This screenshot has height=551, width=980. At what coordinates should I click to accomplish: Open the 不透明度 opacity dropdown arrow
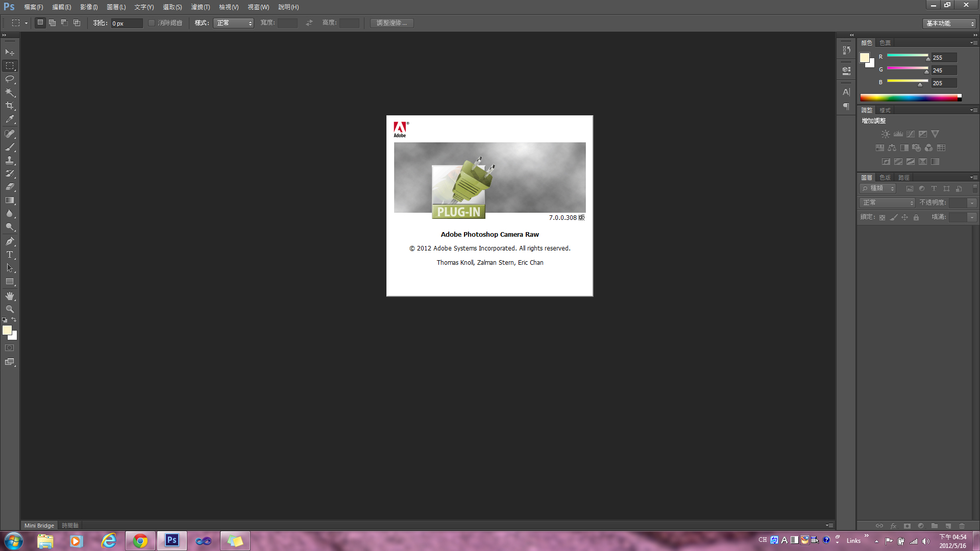coord(972,203)
